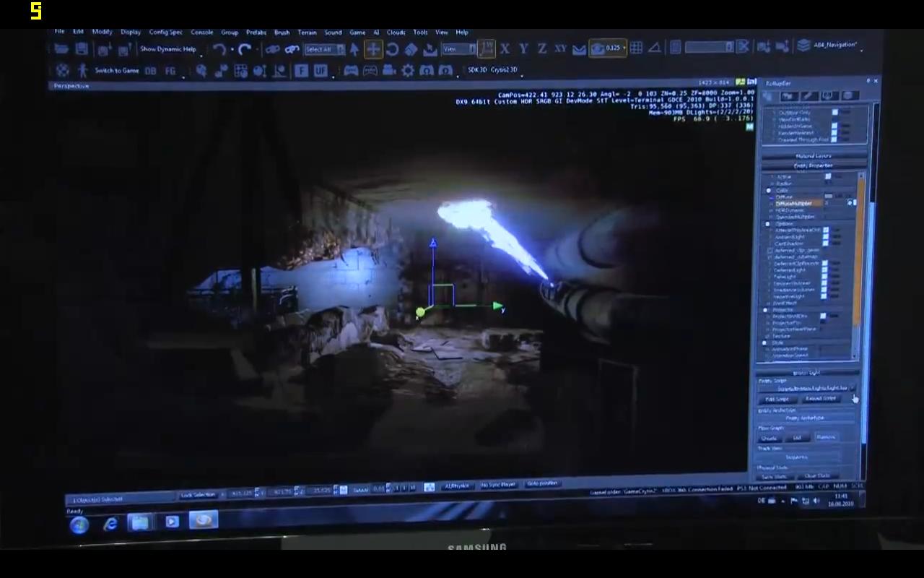
Task: Collapse the Projector property group
Action: point(766,310)
